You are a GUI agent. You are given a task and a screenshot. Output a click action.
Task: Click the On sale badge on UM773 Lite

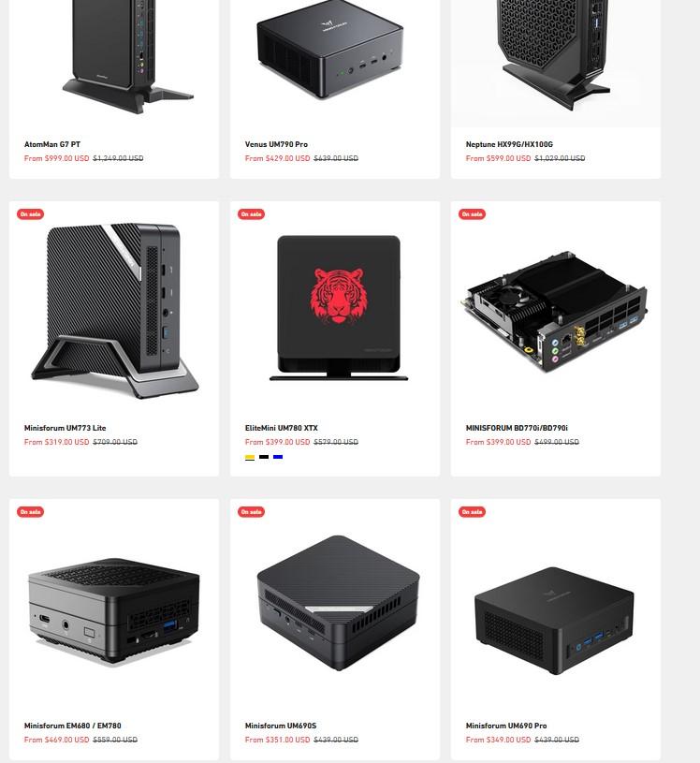coord(30,214)
